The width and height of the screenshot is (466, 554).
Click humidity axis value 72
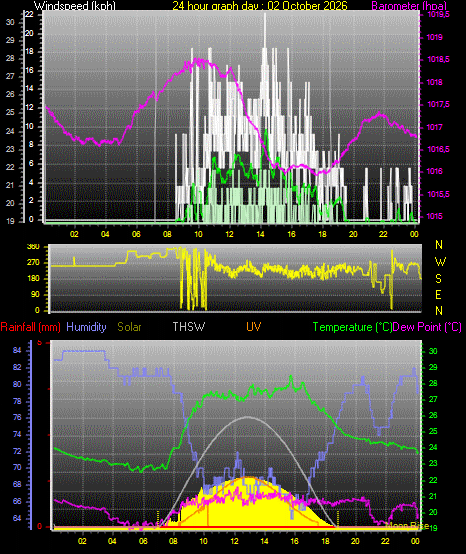17,452
